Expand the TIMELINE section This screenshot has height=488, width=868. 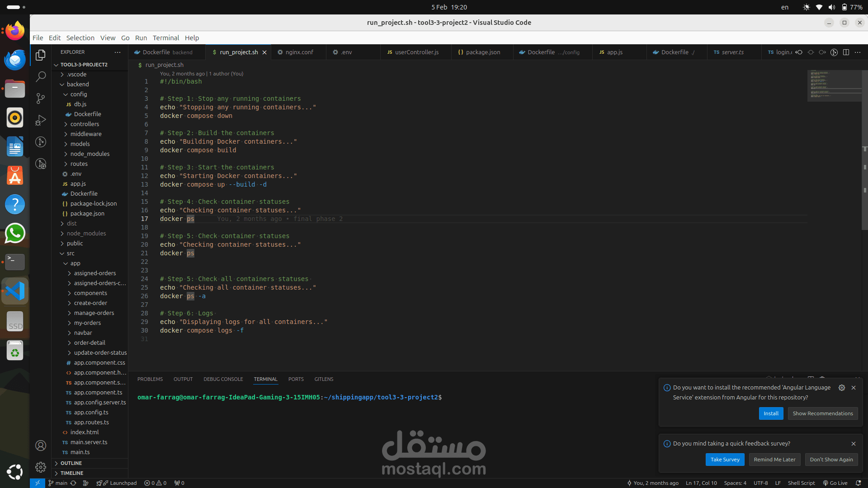coord(72,473)
